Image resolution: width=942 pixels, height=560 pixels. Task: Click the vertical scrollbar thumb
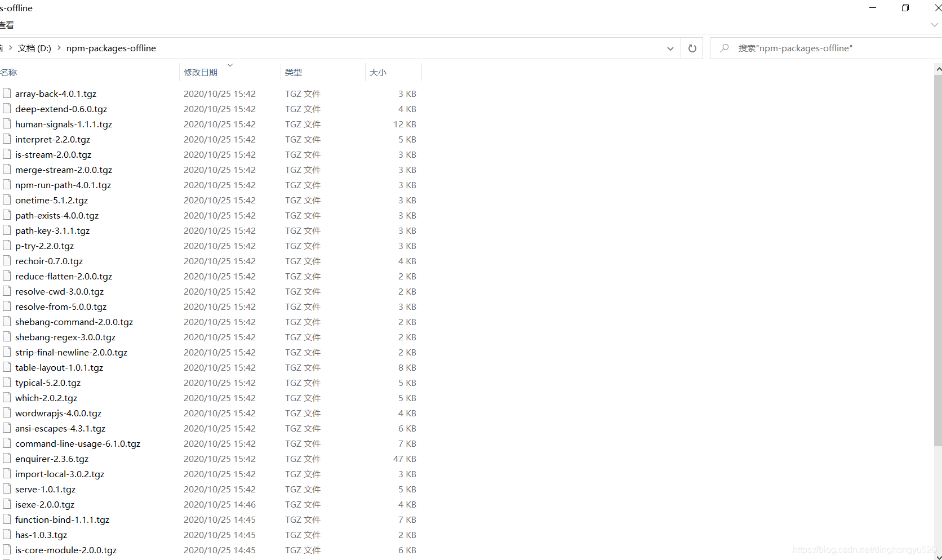coord(937,260)
